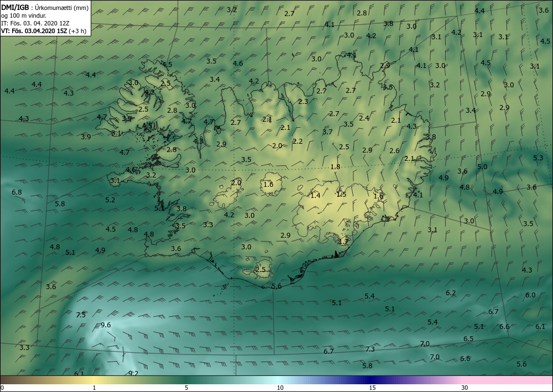Click the colour scale label 0

[2, 388]
